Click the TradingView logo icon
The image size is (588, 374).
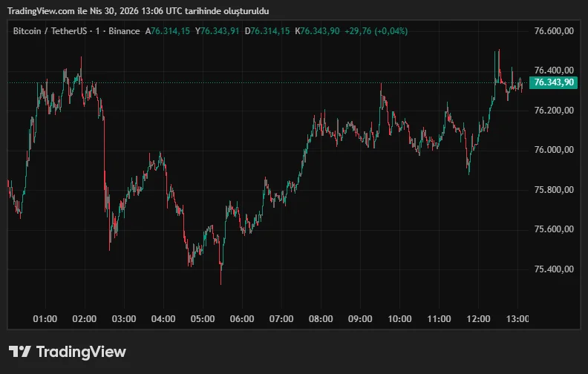tap(19, 352)
